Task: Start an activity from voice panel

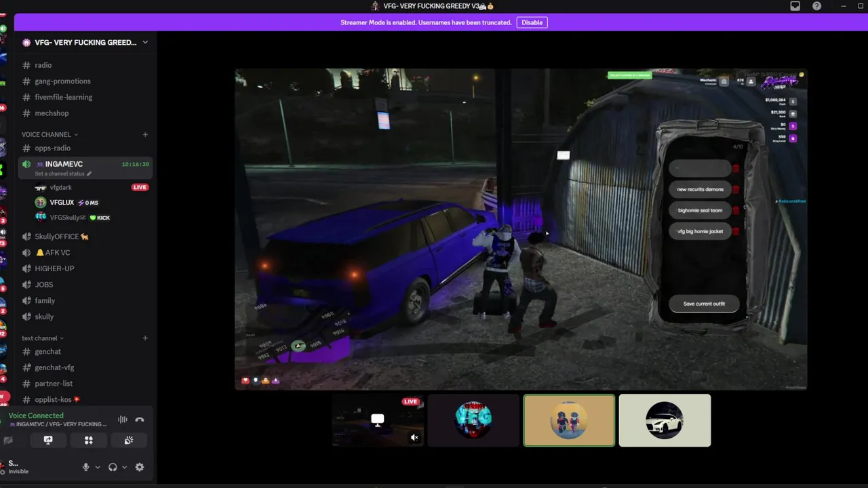Action: point(89,440)
